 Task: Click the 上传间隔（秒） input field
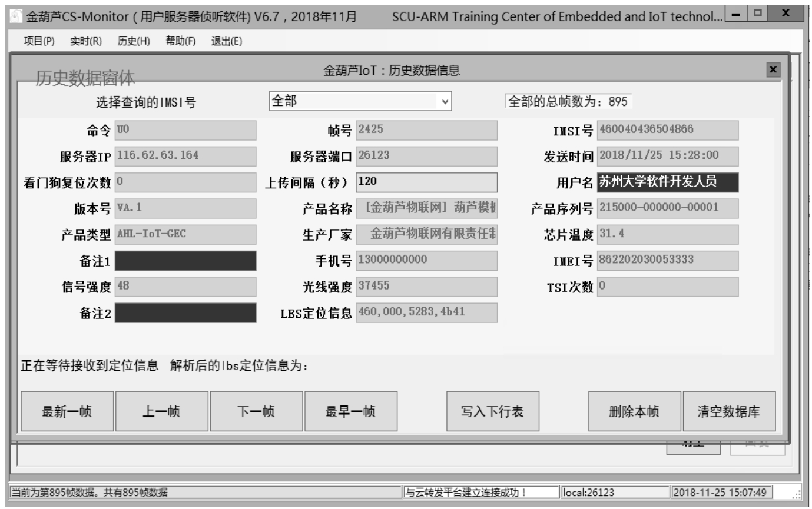click(427, 182)
